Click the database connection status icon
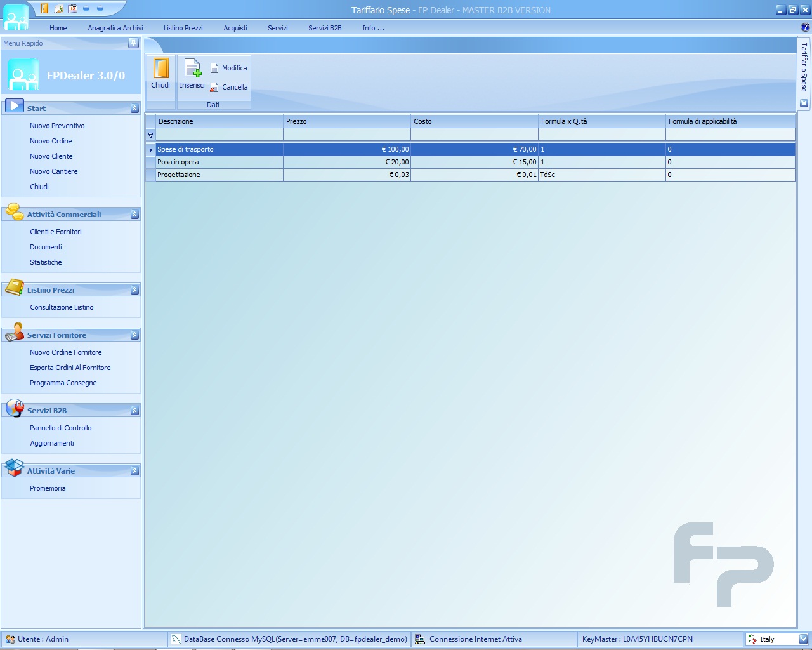 coord(176,639)
